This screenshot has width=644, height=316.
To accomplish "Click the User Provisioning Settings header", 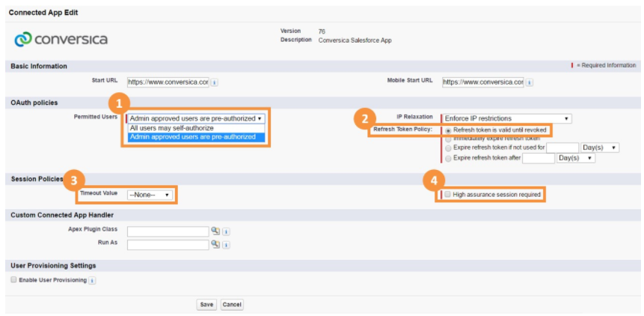I will [53, 266].
